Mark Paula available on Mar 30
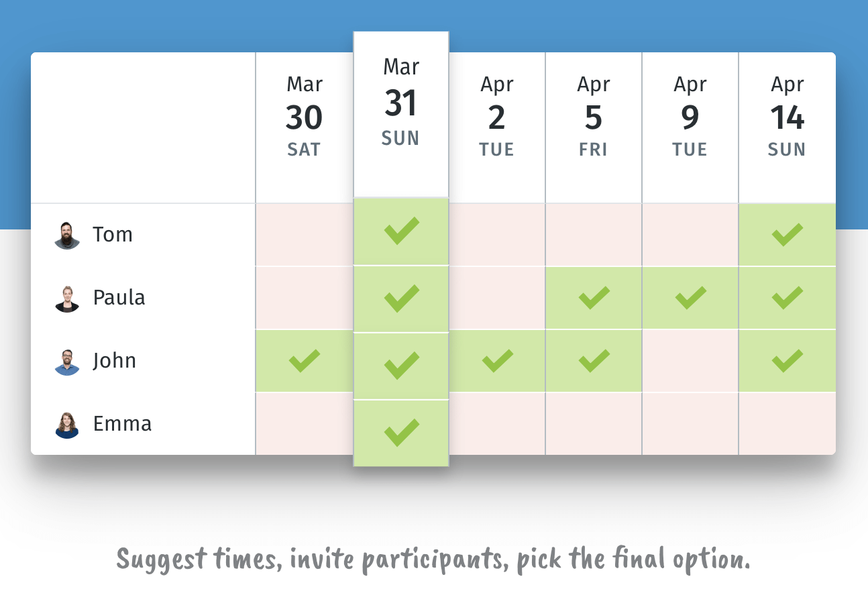Image resolution: width=868 pixels, height=589 pixels. pos(304,298)
